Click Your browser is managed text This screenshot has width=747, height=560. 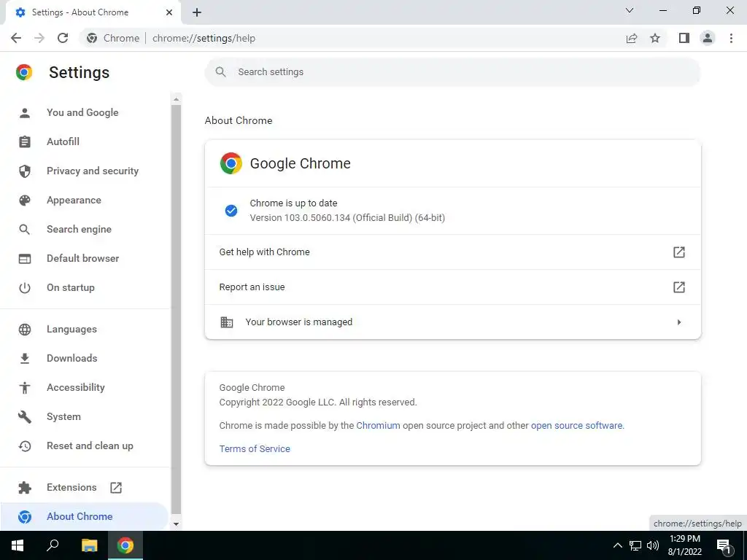pos(298,322)
